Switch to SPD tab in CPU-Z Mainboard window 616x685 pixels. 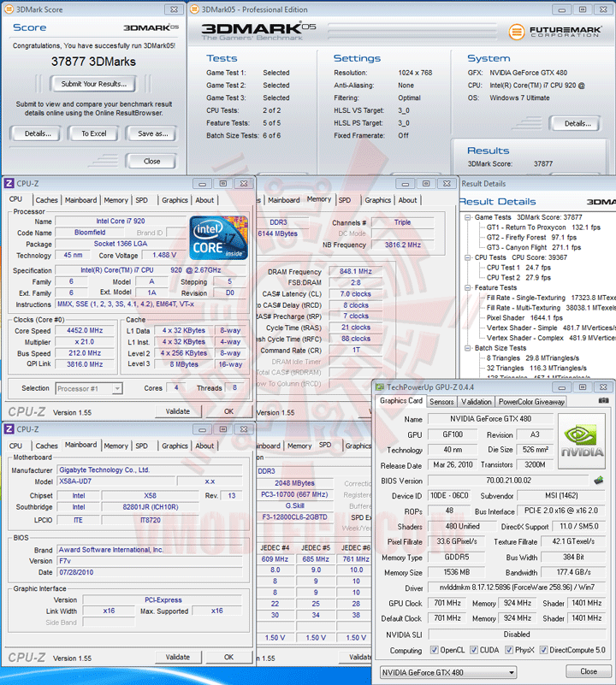coord(141,446)
